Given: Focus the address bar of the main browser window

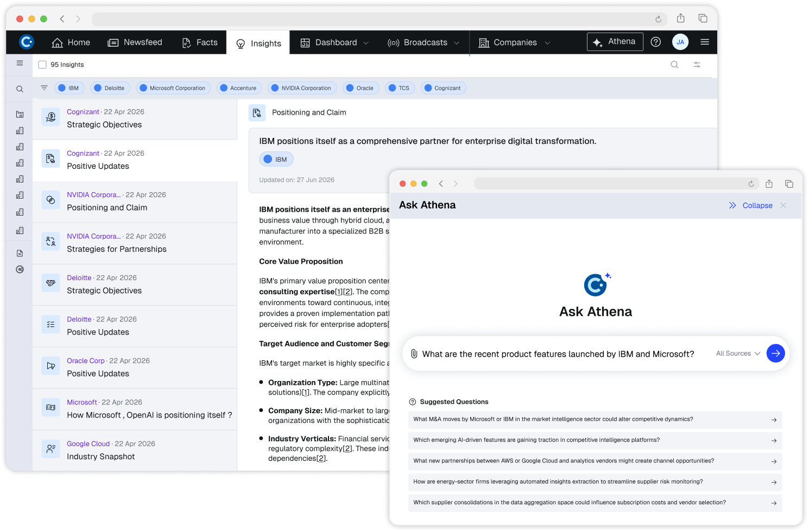Looking at the screenshot, I should tap(379, 19).
